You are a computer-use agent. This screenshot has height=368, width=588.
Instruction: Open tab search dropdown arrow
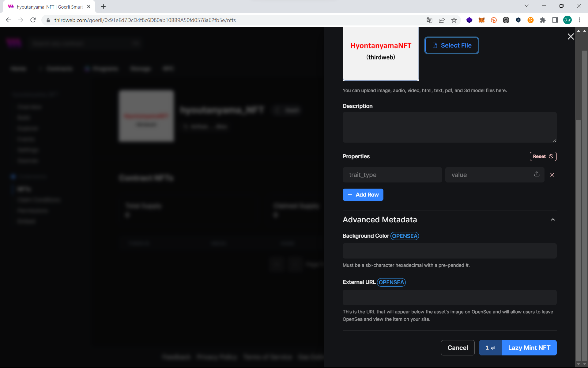coord(526,6)
